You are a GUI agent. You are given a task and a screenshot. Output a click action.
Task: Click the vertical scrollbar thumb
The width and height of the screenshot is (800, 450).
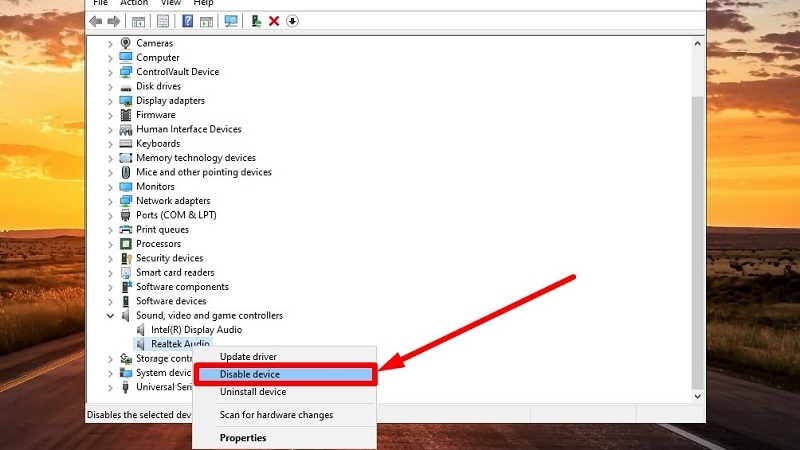coord(697,242)
